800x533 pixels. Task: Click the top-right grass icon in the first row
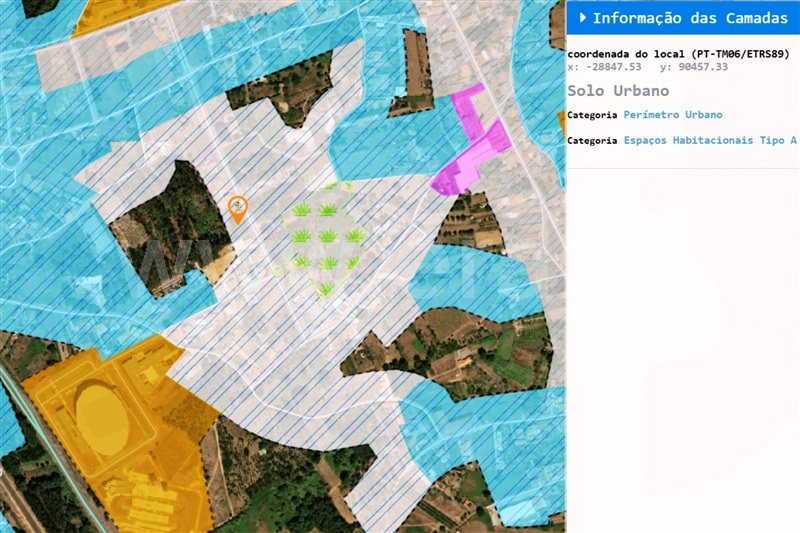pos(327,210)
